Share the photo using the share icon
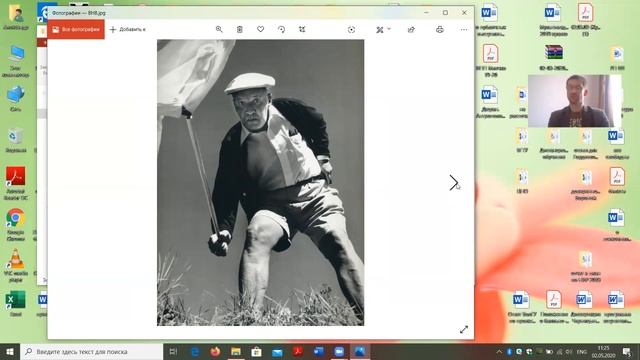The height and width of the screenshot is (360, 640). [x=411, y=29]
